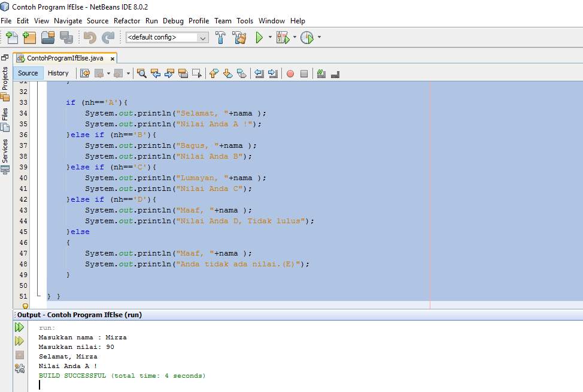The width and height of the screenshot is (583, 392).
Task: Click the Output panel title bar
Action: click(x=297, y=315)
